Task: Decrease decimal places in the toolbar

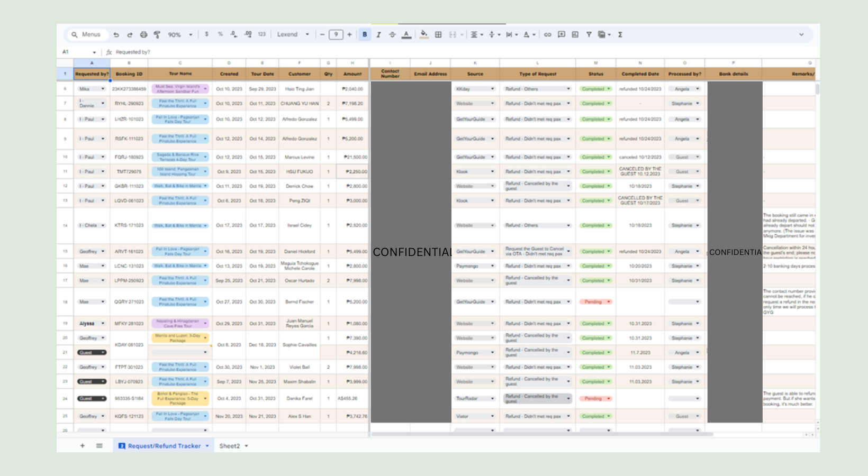Action: click(x=234, y=34)
